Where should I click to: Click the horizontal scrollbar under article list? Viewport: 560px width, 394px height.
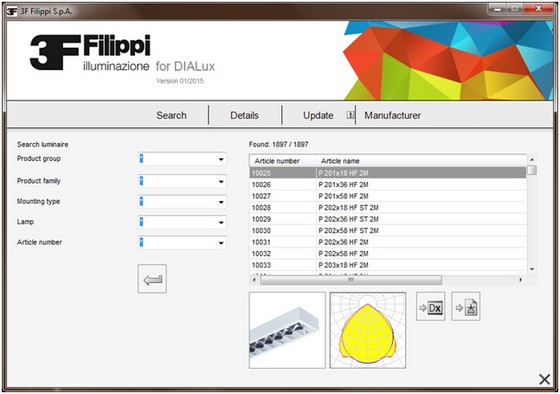point(351,280)
